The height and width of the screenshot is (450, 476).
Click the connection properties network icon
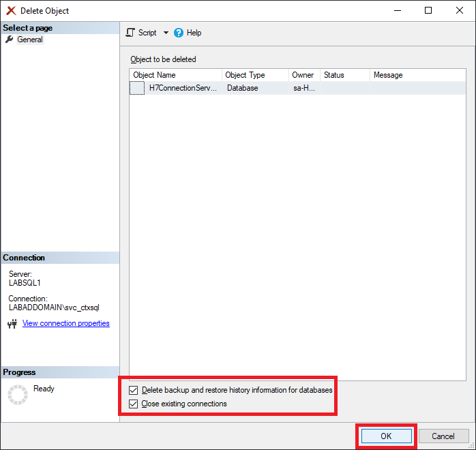point(12,324)
